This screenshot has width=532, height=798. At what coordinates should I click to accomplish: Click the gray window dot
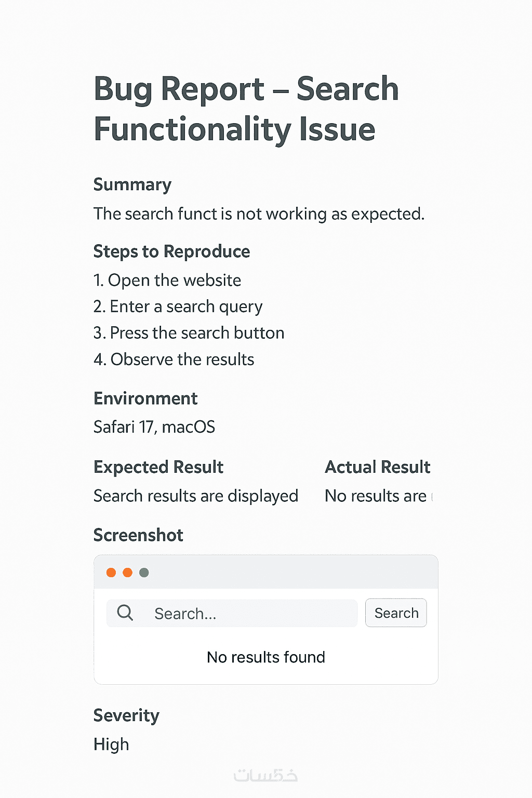pyautogui.click(x=144, y=573)
